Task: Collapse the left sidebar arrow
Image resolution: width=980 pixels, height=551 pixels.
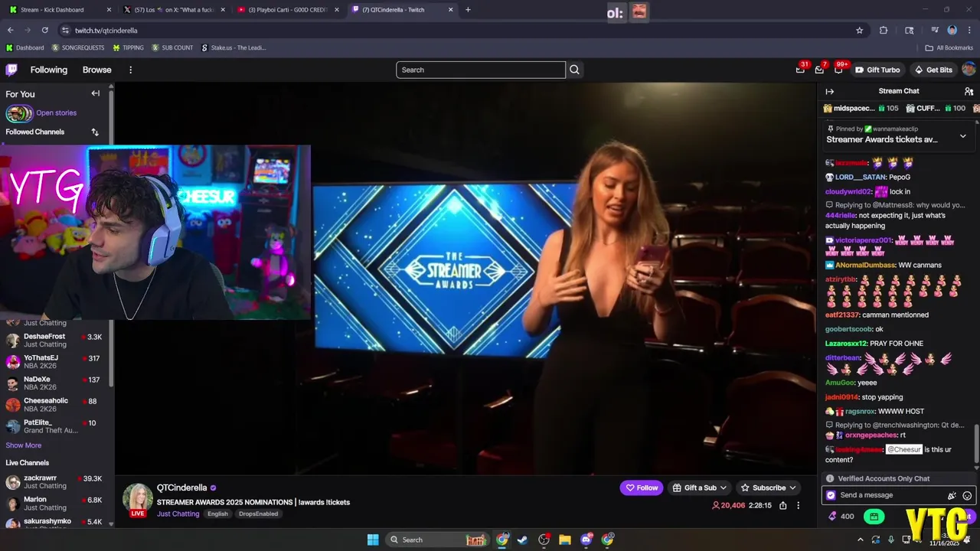Action: (96, 93)
